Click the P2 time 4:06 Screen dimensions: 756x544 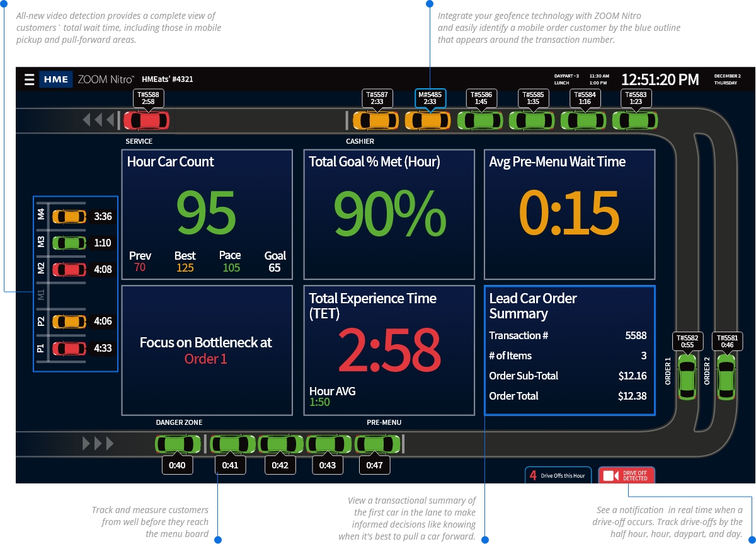(x=103, y=321)
